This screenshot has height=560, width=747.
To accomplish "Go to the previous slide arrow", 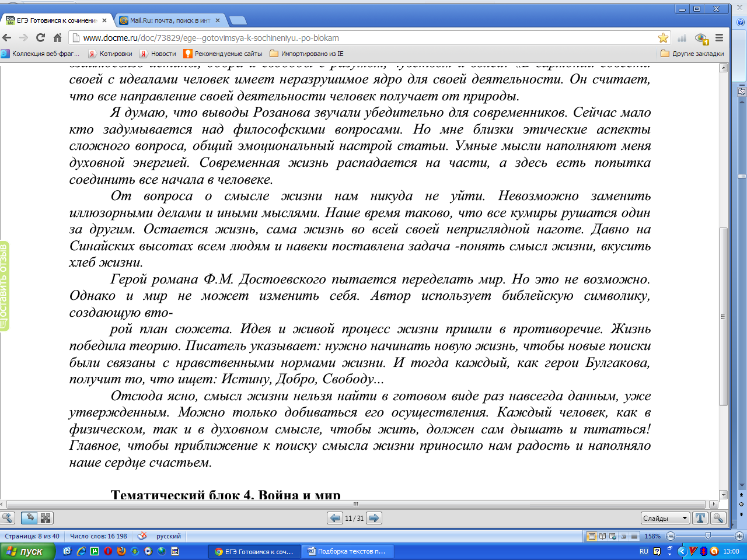I will coord(334,518).
